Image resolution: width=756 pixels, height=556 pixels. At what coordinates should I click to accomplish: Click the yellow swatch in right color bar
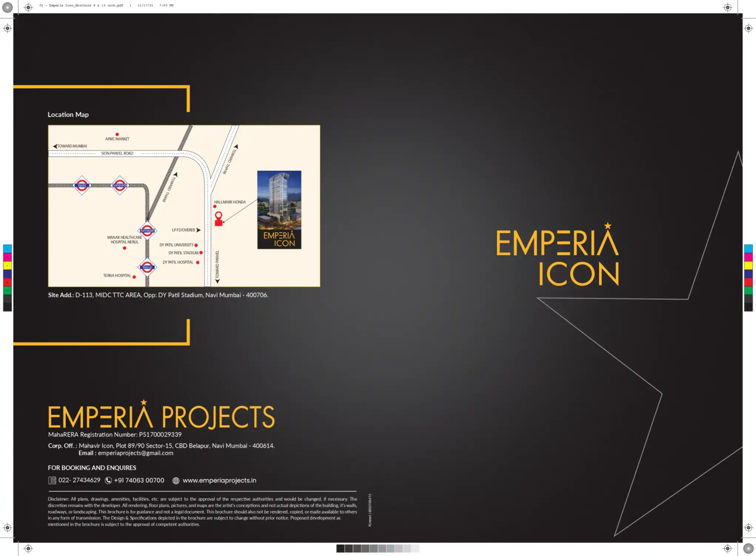tap(748, 265)
